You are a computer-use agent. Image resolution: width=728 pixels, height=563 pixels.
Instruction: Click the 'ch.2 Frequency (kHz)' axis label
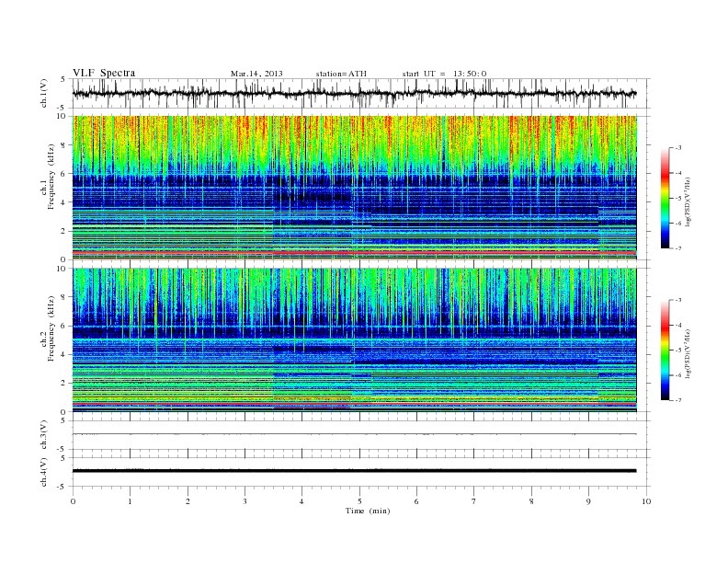pyautogui.click(x=47, y=327)
